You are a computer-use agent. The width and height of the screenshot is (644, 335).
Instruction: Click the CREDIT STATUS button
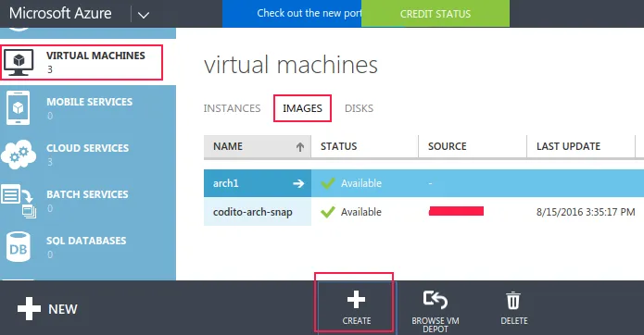(x=436, y=14)
